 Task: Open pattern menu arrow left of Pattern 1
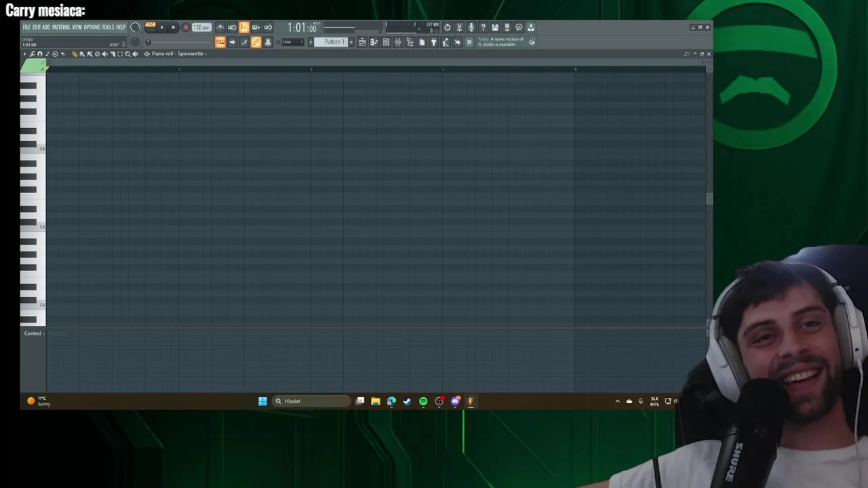(311, 42)
